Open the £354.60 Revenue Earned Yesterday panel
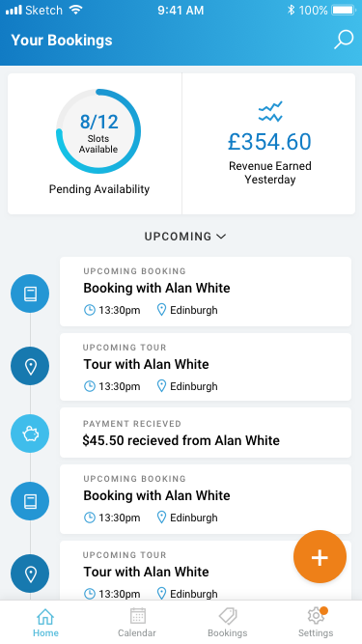Image resolution: width=362 pixels, height=644 pixels. [x=268, y=144]
